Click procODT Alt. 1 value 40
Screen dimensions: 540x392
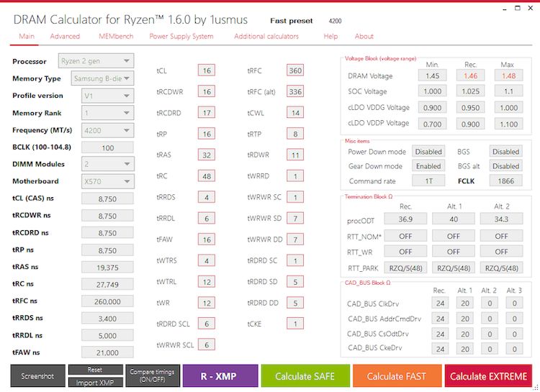point(454,219)
